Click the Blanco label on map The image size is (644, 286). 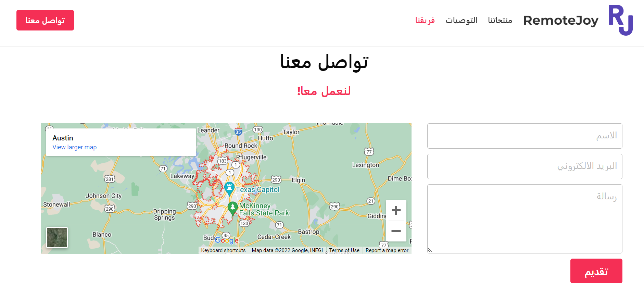point(102,235)
